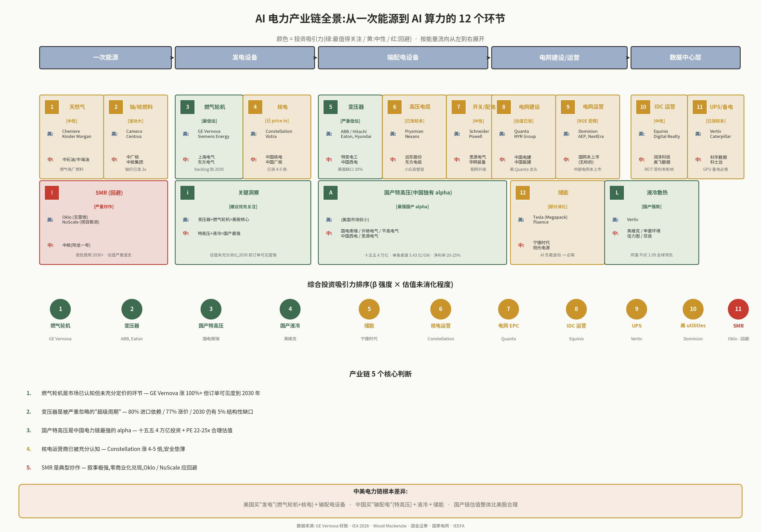Click judgment 2 about 变压器 超级周期

click(x=147, y=412)
